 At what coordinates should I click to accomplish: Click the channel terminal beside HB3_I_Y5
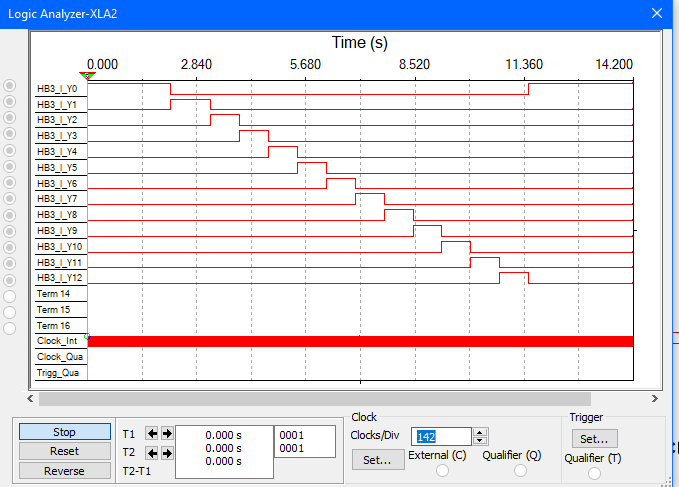10,167
